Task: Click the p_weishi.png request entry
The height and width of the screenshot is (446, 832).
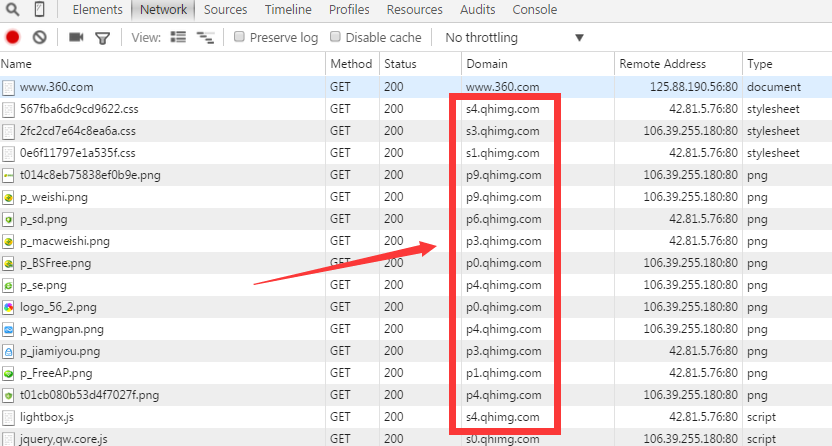Action: tap(54, 197)
